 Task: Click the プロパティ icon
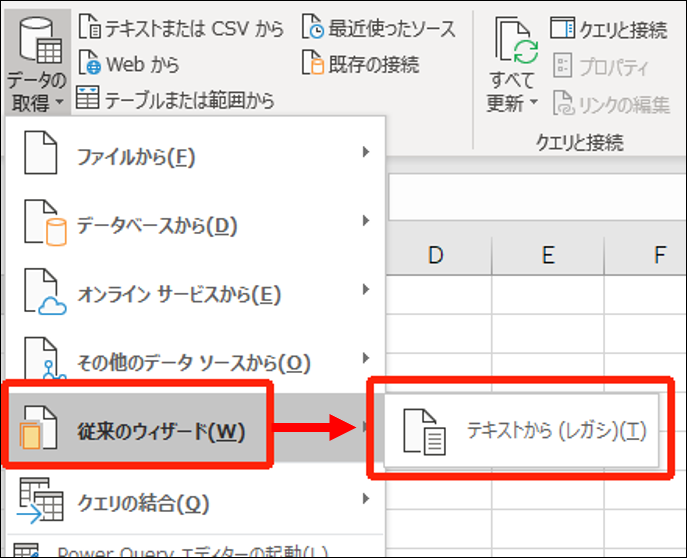pos(563,66)
